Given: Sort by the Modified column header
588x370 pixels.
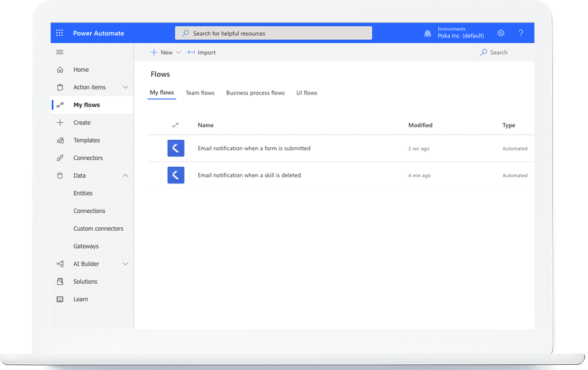Looking at the screenshot, I should pos(420,125).
